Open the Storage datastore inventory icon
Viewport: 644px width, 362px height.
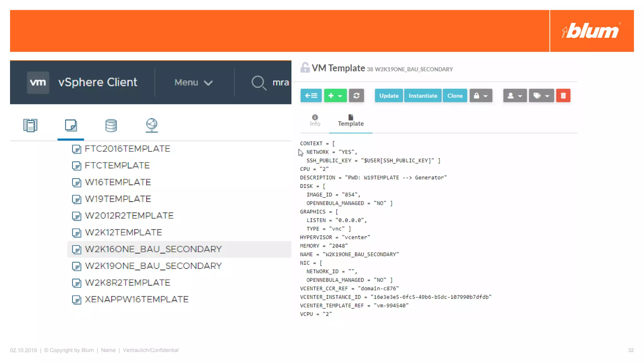[111, 125]
